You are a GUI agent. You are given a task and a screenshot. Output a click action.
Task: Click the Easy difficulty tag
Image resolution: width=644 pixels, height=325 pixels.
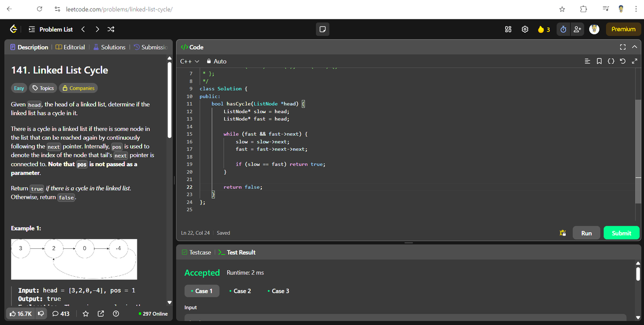coord(18,88)
